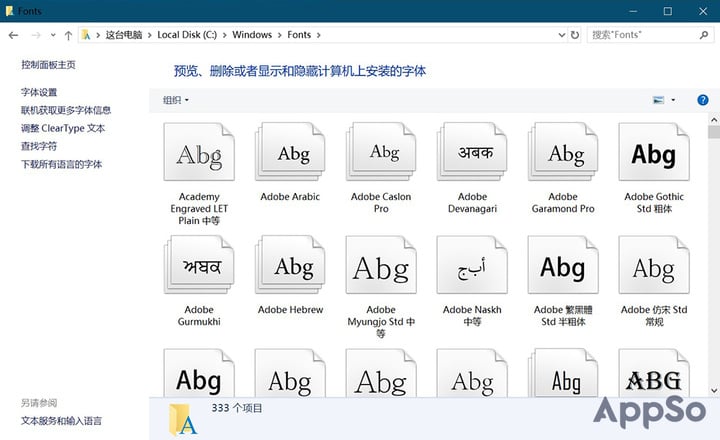720x440 pixels.
Task: Click the Fonts folder icon in address bar
Action: 86,35
